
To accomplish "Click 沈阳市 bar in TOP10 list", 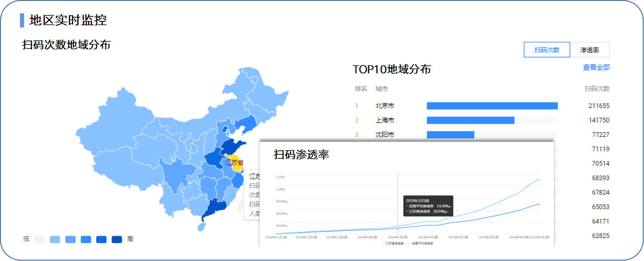I will pos(450,135).
